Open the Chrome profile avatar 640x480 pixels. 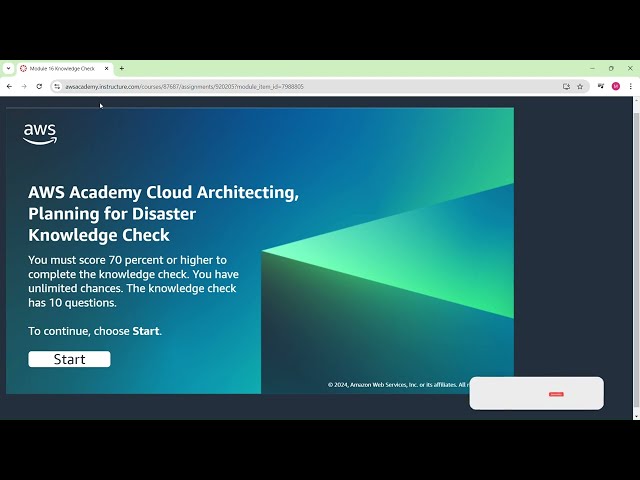(616, 86)
